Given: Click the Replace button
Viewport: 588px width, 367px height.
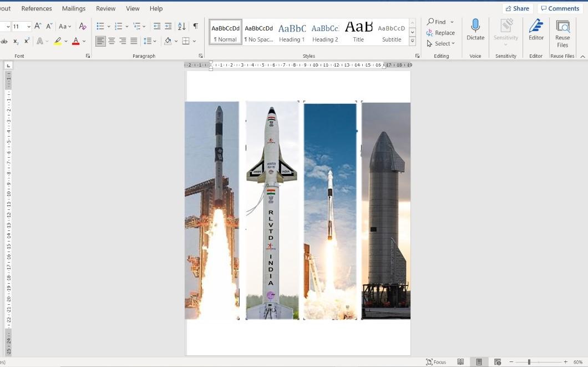Looking at the screenshot, I should pyautogui.click(x=440, y=33).
